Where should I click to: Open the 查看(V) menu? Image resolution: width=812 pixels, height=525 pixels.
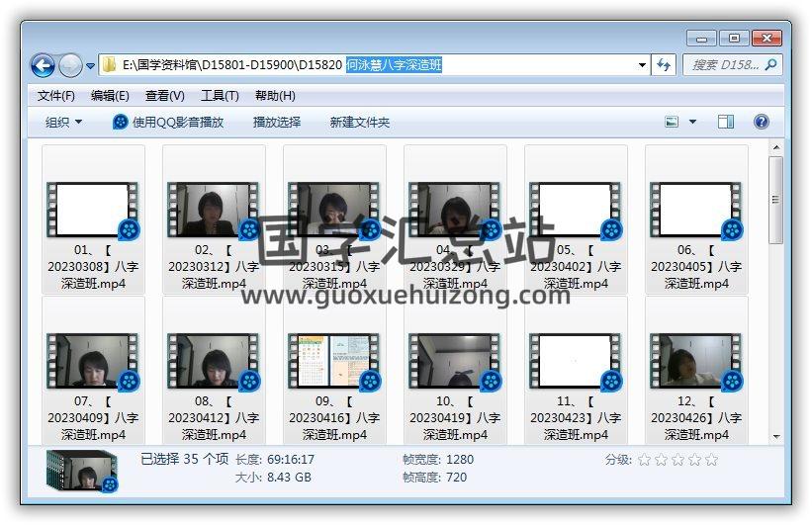coord(165,96)
